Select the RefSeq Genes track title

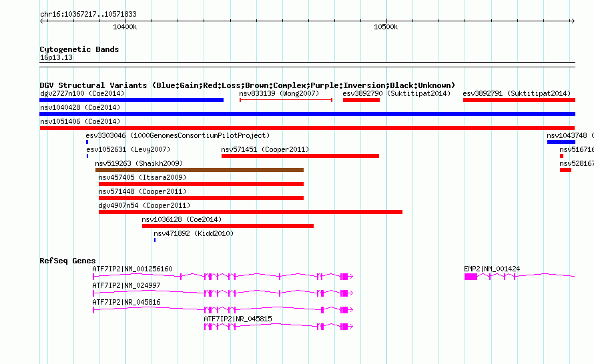67,260
